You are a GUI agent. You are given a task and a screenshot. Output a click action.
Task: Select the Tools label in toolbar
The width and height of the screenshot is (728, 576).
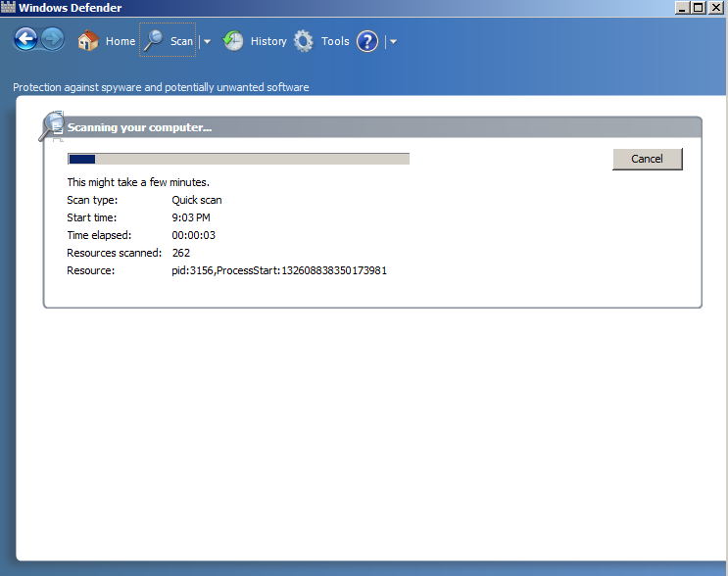click(x=335, y=41)
